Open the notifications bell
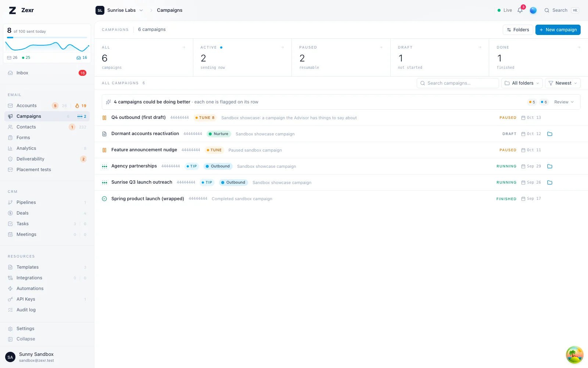 click(x=520, y=10)
